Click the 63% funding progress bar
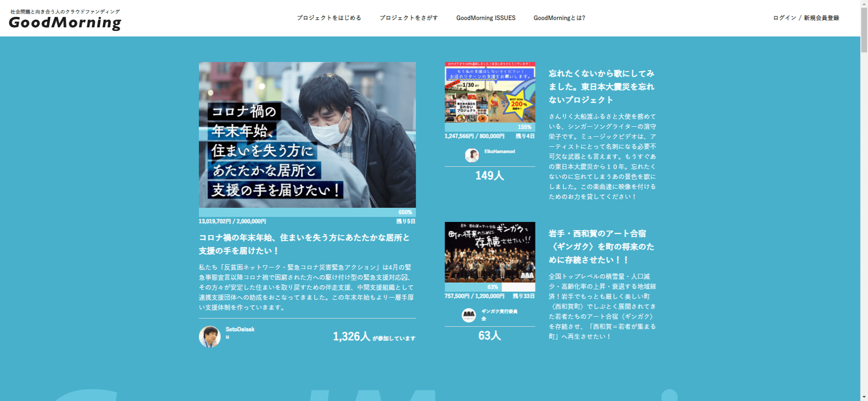The width and height of the screenshot is (868, 401). [490, 287]
